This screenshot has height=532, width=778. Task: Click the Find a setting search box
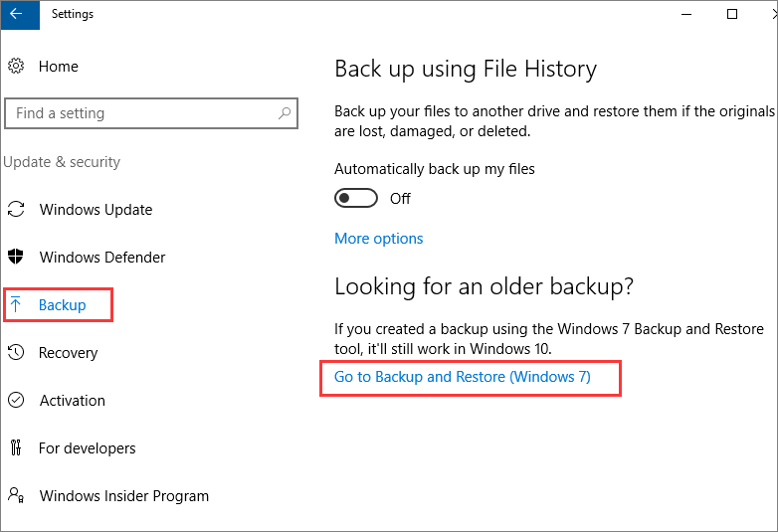pyautogui.click(x=139, y=113)
